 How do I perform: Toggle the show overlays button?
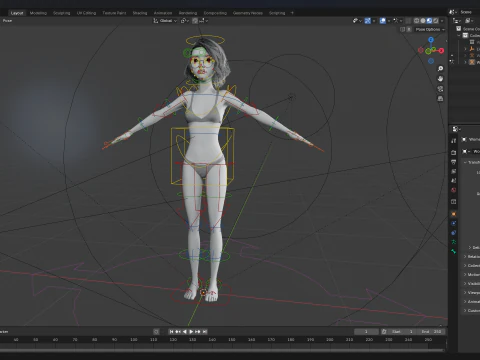[383, 21]
